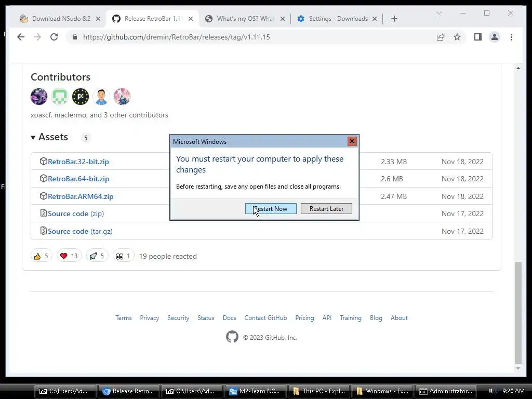Open the Contact GitHub footer link
Screen dimensions: 532x399
[x=265, y=318]
